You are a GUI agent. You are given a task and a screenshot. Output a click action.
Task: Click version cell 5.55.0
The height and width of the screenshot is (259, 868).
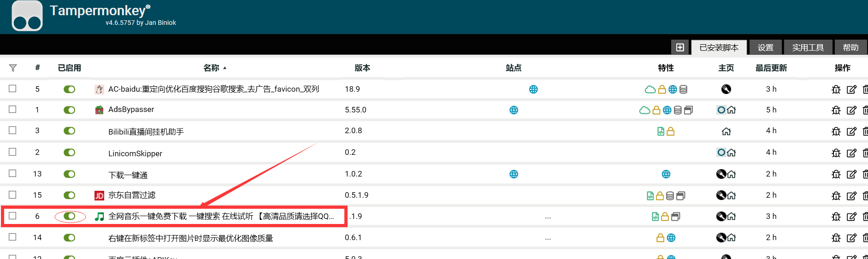click(356, 110)
